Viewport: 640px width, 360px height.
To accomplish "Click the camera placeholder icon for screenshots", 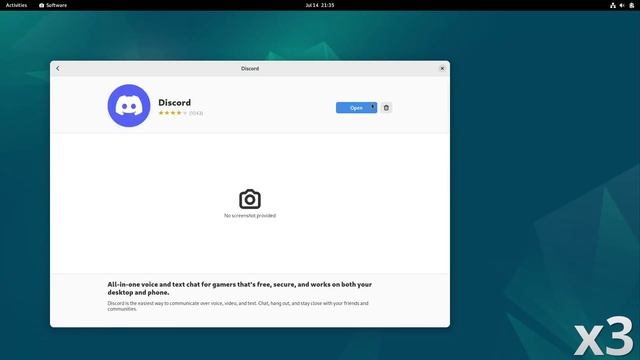I will 250,199.
